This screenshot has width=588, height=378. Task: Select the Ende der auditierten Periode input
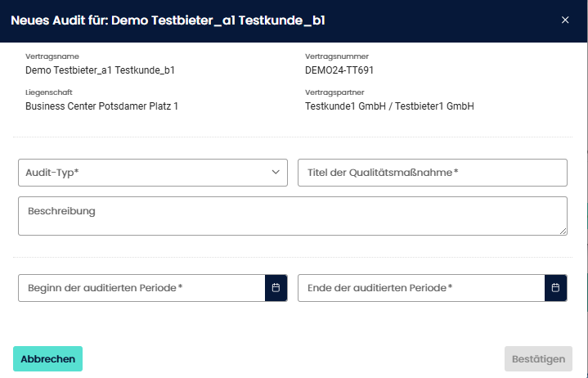click(420, 288)
